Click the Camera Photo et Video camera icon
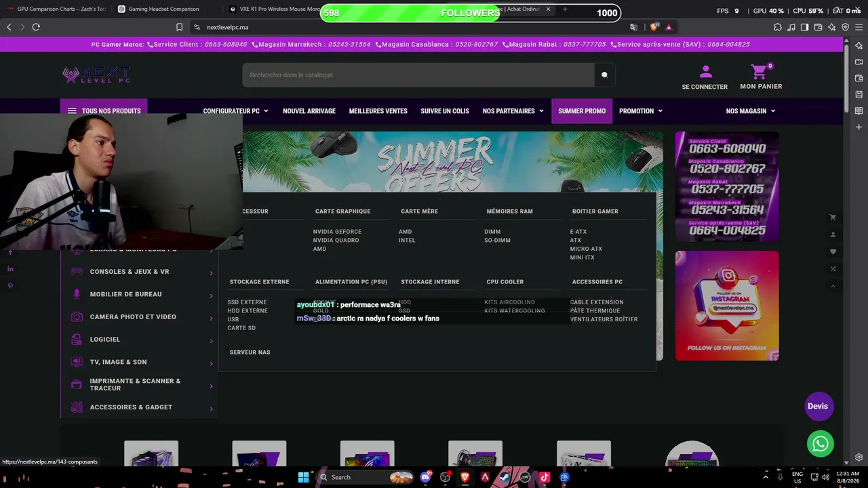This screenshot has height=488, width=868. point(77,317)
